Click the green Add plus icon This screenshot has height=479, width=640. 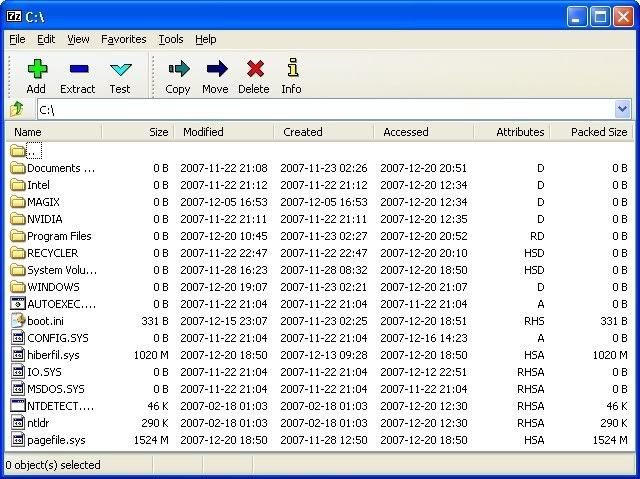coord(37,69)
